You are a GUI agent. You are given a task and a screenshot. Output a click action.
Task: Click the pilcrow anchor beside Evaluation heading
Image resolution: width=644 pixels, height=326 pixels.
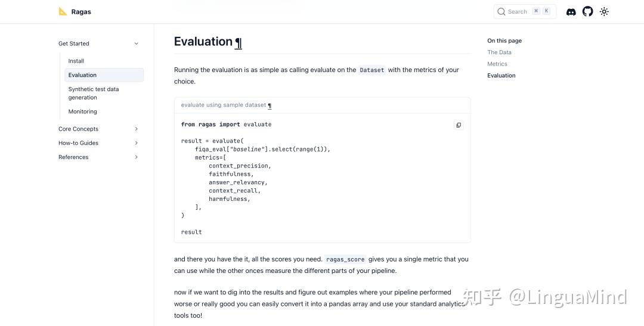pyautogui.click(x=239, y=43)
